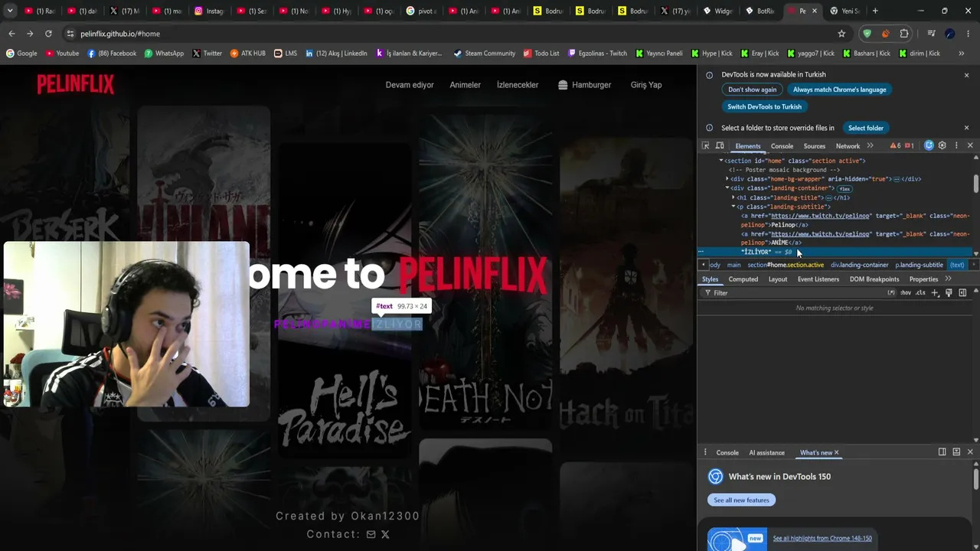Open the Animeler nav link
This screenshot has width=980, height=551.
point(465,85)
